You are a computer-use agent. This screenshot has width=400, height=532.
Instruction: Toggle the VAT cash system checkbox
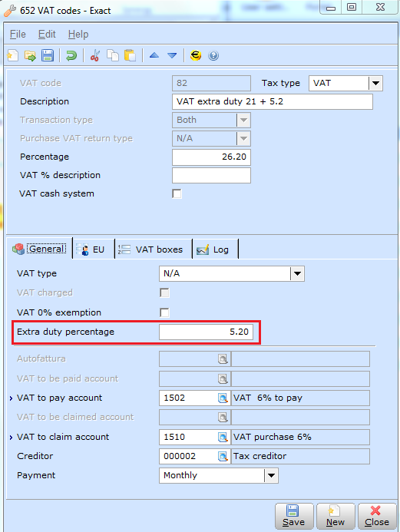(177, 193)
